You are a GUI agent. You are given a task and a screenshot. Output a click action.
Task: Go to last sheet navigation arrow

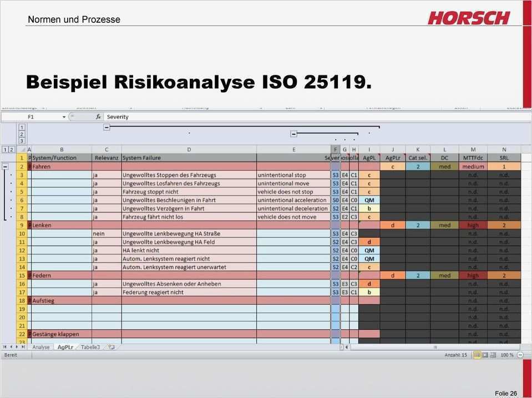23,347
